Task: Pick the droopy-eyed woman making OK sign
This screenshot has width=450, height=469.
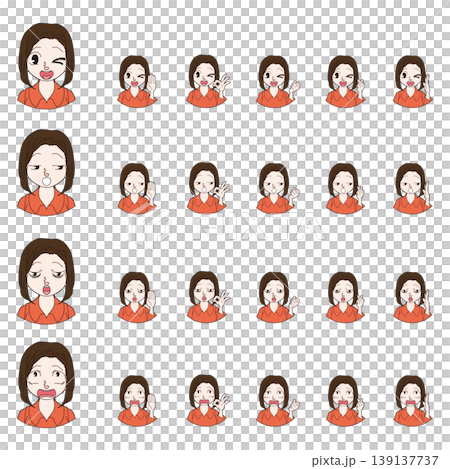Action: (208, 297)
